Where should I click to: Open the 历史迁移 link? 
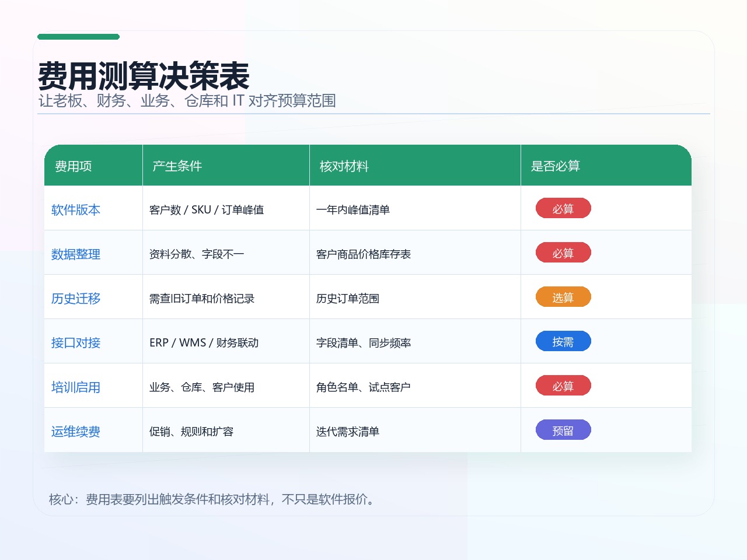coord(76,299)
